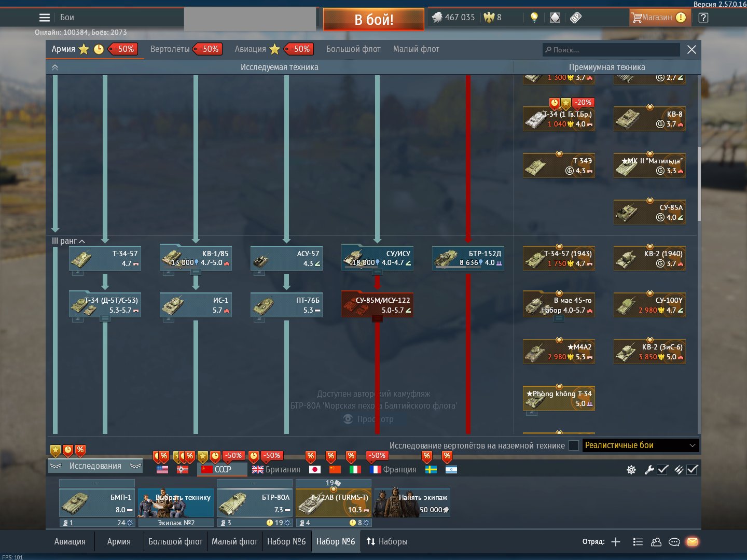Switch to the top Большой флот tab

[x=353, y=49]
